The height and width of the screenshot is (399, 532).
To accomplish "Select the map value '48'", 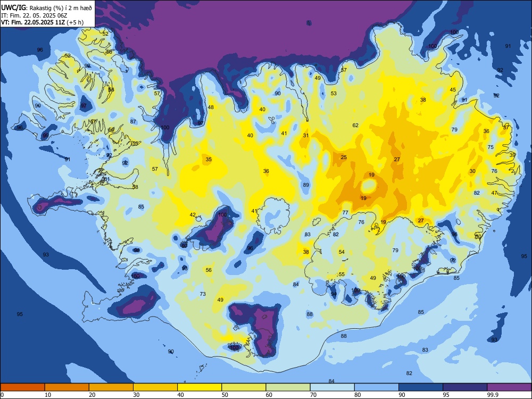I will pos(211,107).
